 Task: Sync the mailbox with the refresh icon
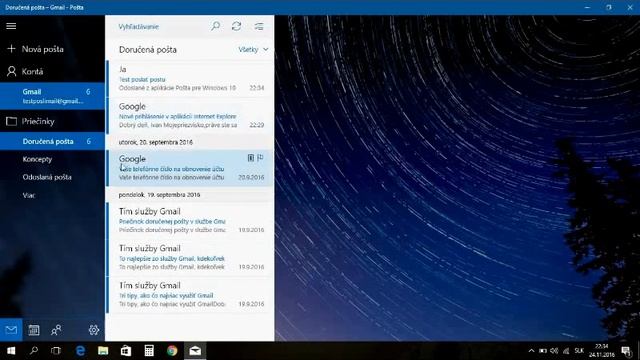coord(236,27)
